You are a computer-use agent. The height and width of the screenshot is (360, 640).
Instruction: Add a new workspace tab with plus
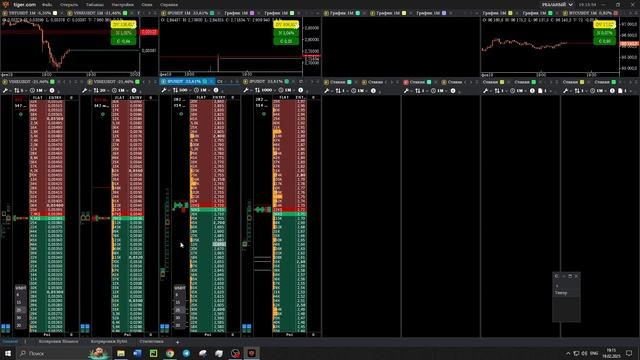pyautogui.click(x=177, y=342)
